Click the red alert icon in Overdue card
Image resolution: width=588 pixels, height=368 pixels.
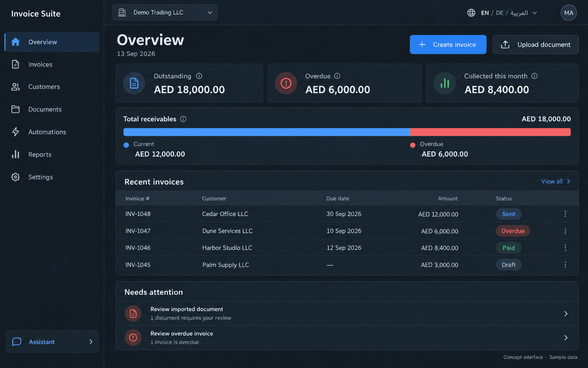(x=286, y=83)
